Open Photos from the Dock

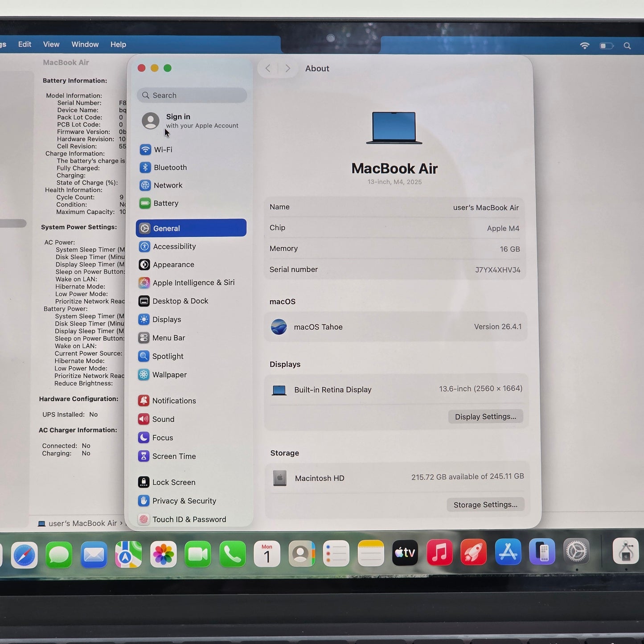tap(163, 554)
